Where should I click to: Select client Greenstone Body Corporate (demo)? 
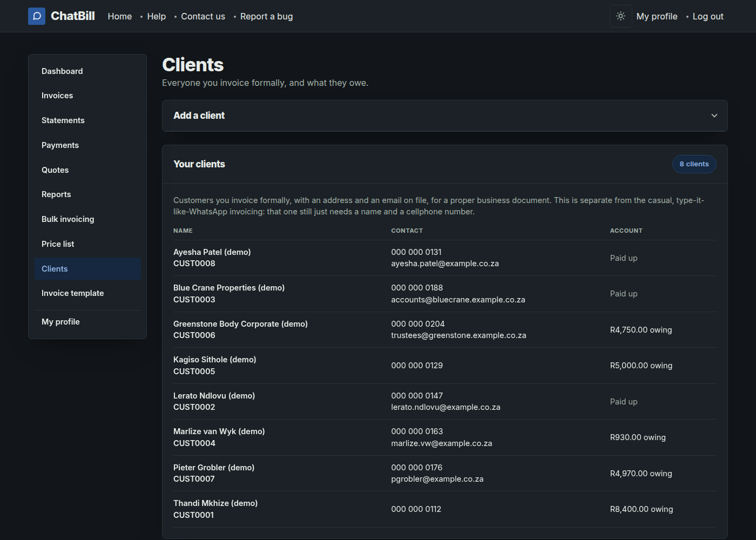240,324
